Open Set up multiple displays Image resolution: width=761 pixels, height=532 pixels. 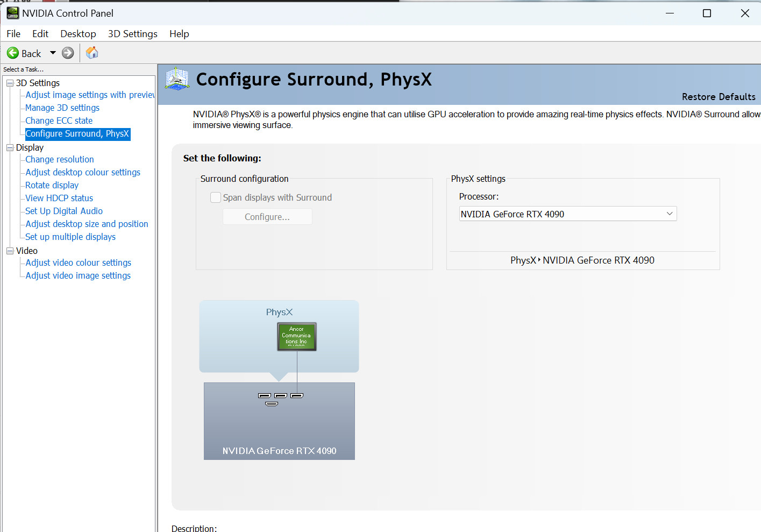(x=70, y=237)
